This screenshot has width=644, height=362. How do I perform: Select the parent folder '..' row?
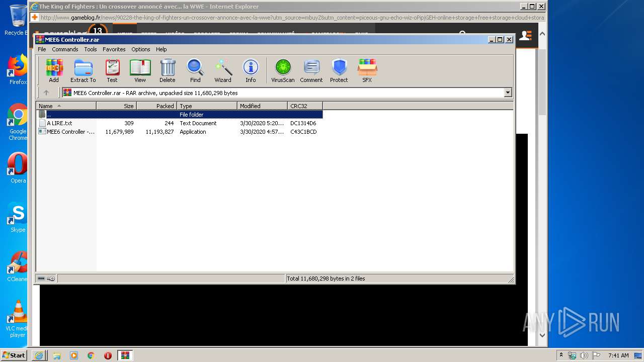pos(180,115)
